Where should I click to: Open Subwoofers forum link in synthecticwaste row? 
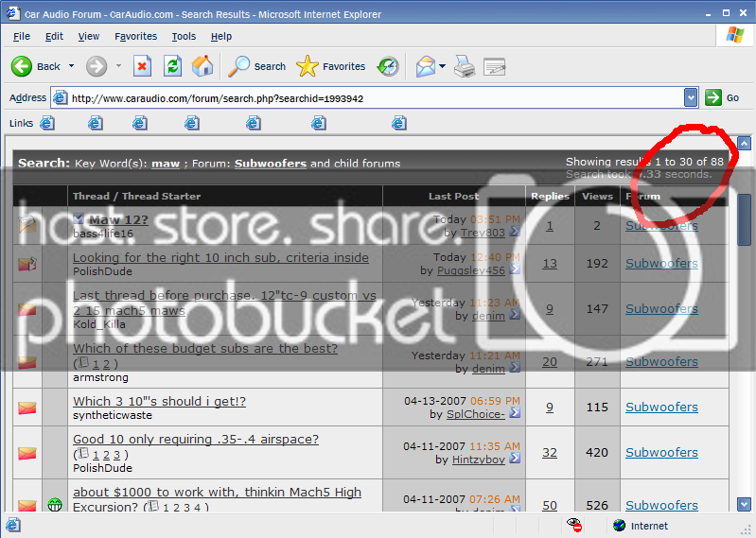[661, 407]
